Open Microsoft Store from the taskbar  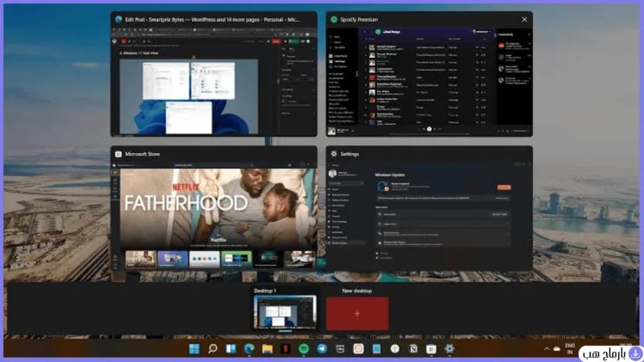click(431, 349)
